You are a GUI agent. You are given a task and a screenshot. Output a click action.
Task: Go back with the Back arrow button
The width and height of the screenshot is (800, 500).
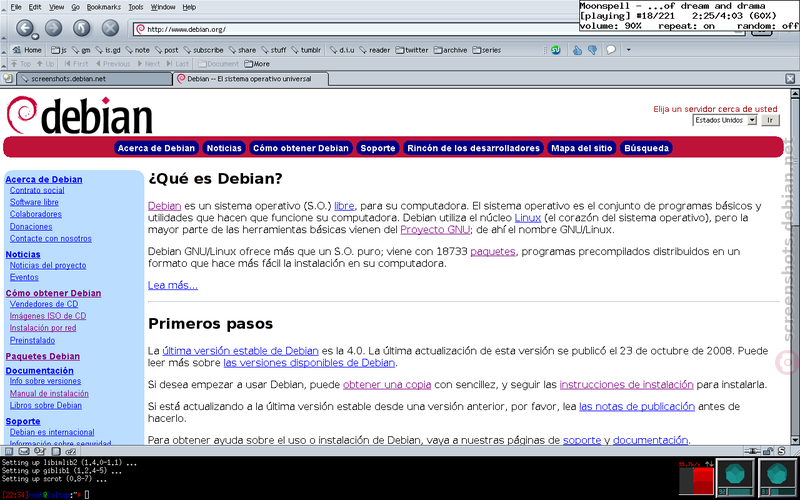click(24, 28)
